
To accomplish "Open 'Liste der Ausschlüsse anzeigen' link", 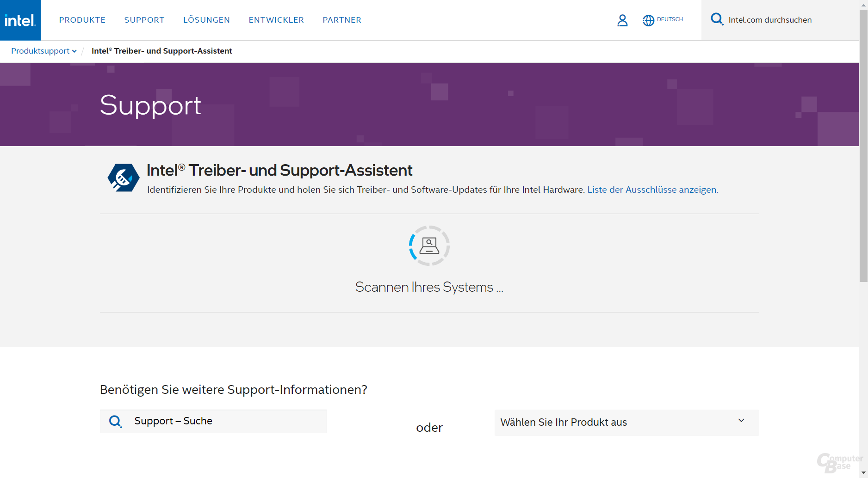I will [x=653, y=190].
